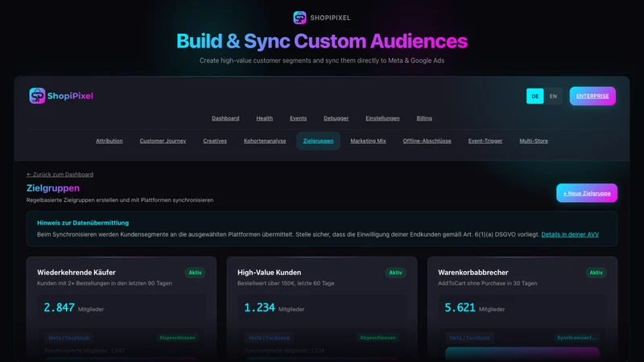
Task: Open Einstellungen in the top navigation
Action: click(x=382, y=118)
